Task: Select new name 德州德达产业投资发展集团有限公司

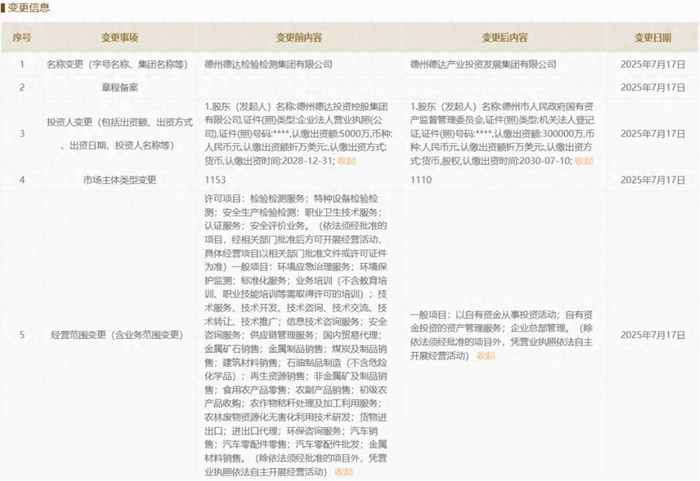Action: click(x=483, y=64)
